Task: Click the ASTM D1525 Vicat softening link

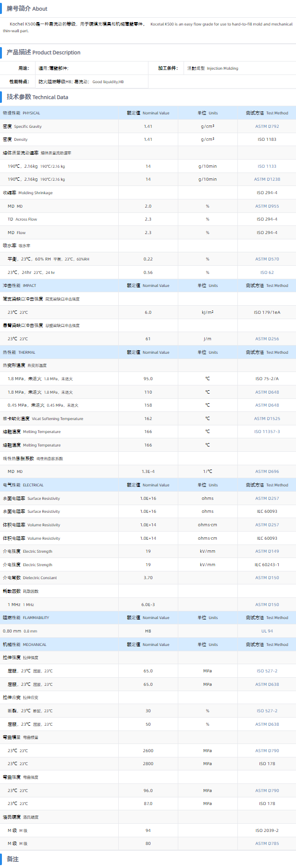Action: coord(267,419)
